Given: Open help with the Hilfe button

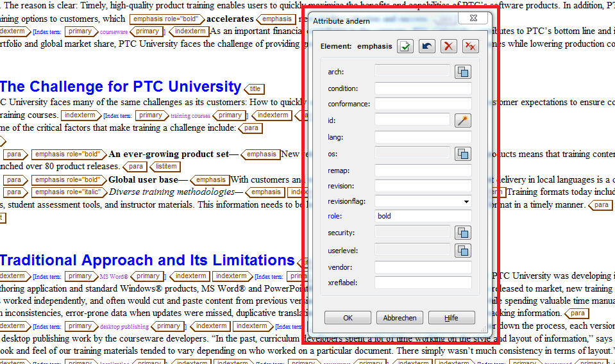Looking at the screenshot, I should point(451,318).
